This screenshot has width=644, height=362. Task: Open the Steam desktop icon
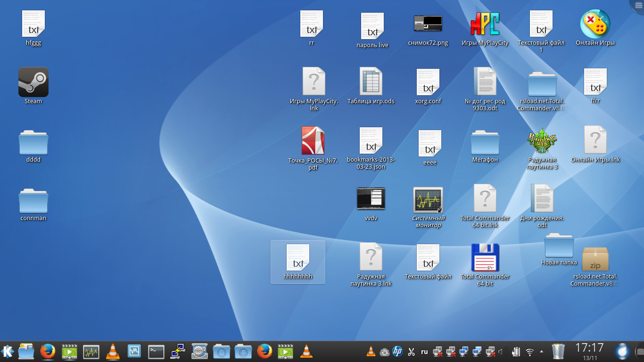coord(33,82)
